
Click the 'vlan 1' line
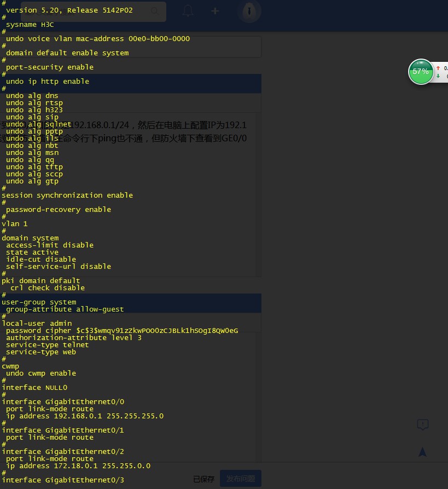pos(15,224)
